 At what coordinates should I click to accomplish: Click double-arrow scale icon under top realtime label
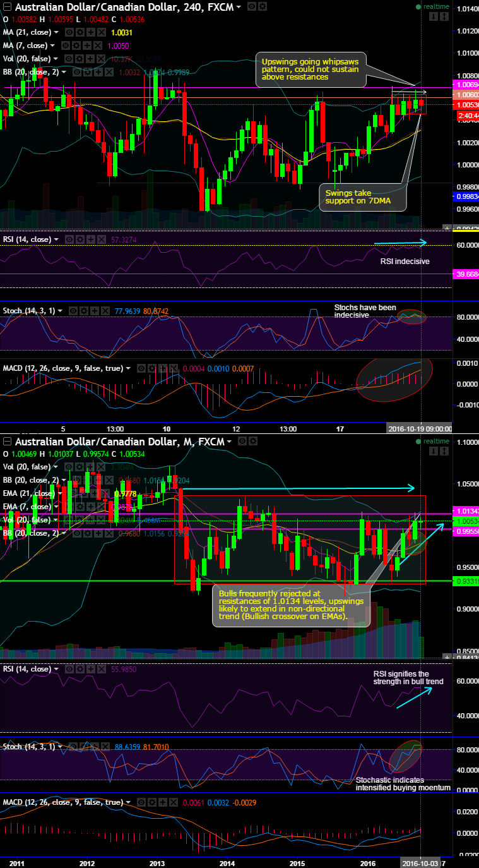click(444, 16)
